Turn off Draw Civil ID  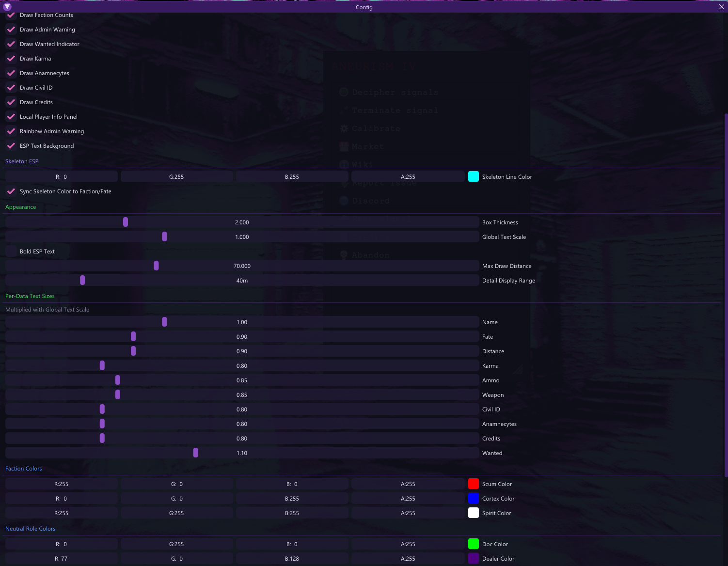point(11,88)
